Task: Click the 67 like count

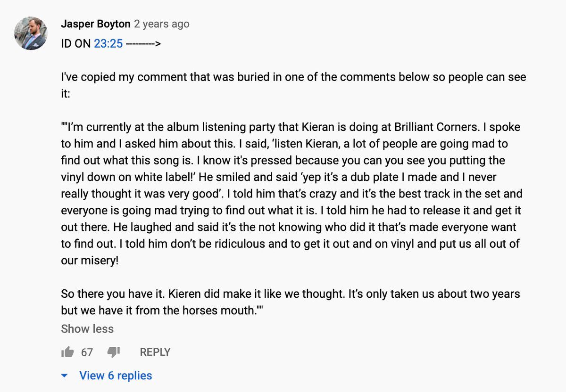Action: [x=87, y=352]
